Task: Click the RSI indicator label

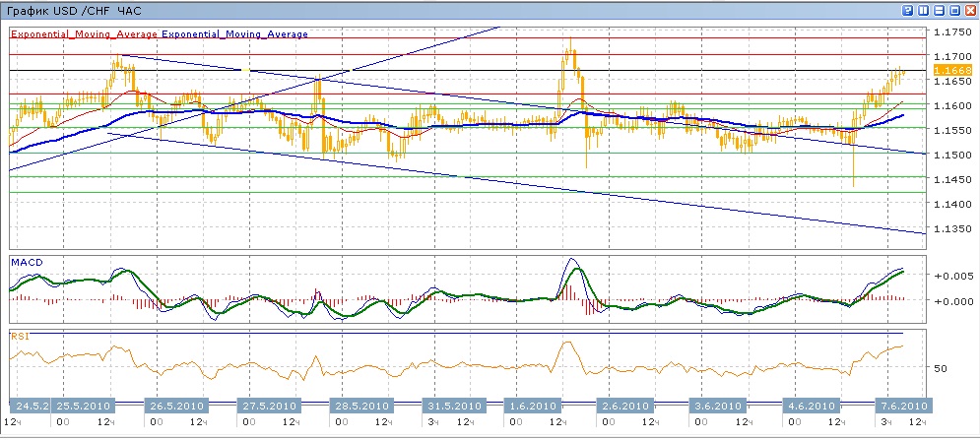Action: [x=20, y=336]
